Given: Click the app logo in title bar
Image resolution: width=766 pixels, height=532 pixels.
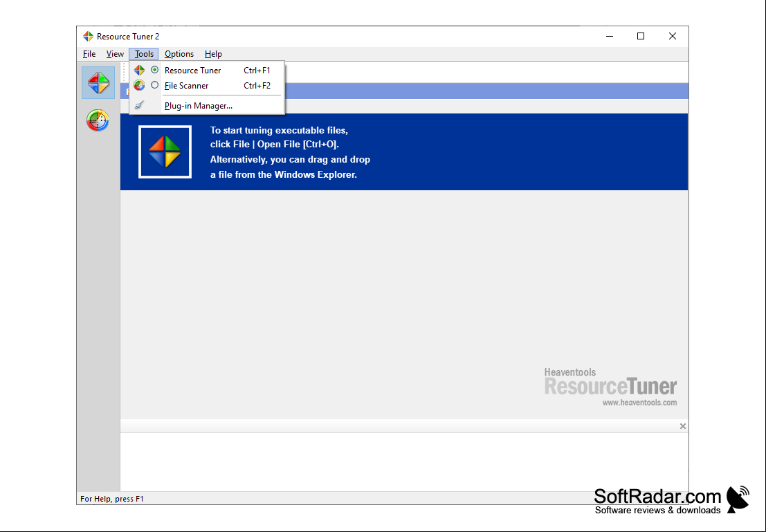Looking at the screenshot, I should pos(88,36).
